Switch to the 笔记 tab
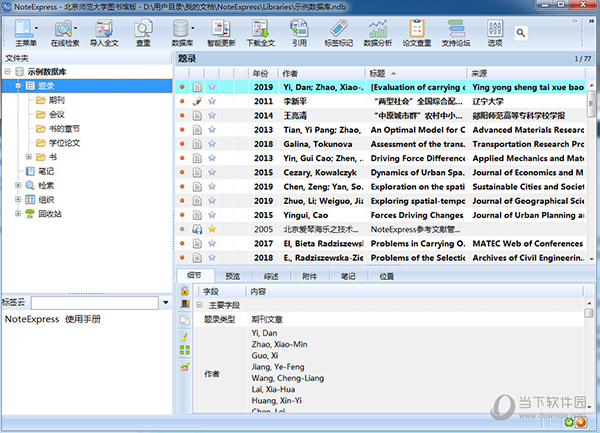Image resolution: width=600 pixels, height=433 pixels. point(348,276)
